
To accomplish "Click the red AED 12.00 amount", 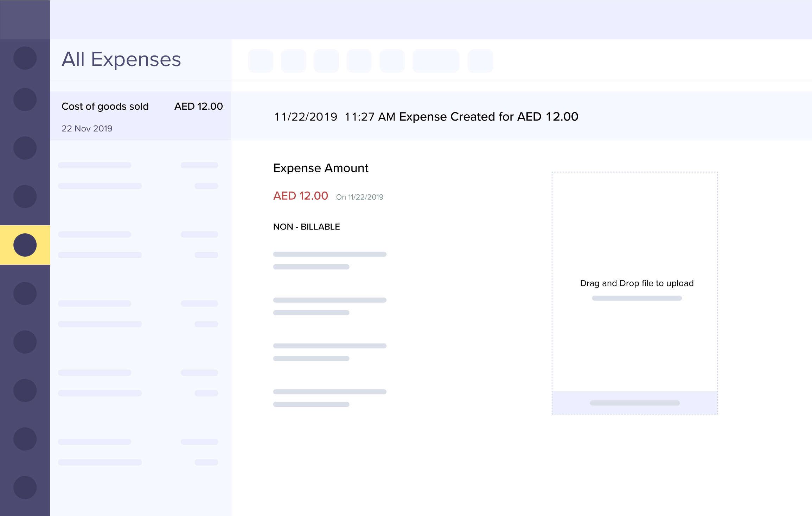I will pos(301,196).
